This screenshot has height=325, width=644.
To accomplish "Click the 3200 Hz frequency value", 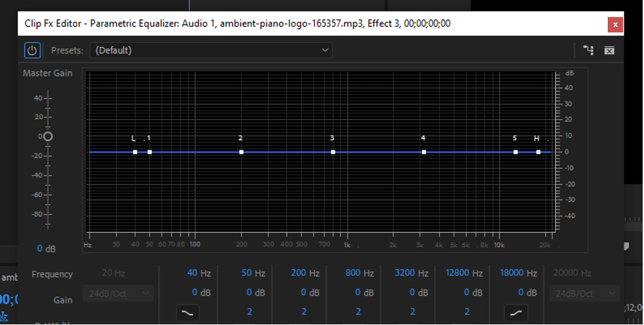I will [411, 273].
